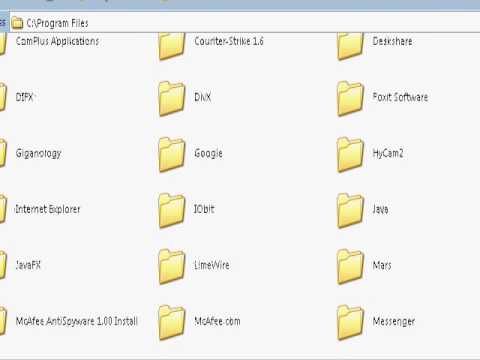Click the Counter-Strike 1.6 label
Screen dimensions: 480x360
click(x=229, y=41)
